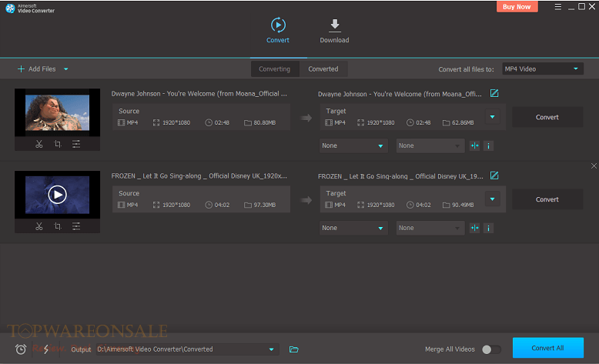Rename the Dwayne Johnson target file
This screenshot has height=364, width=599.
[494, 94]
